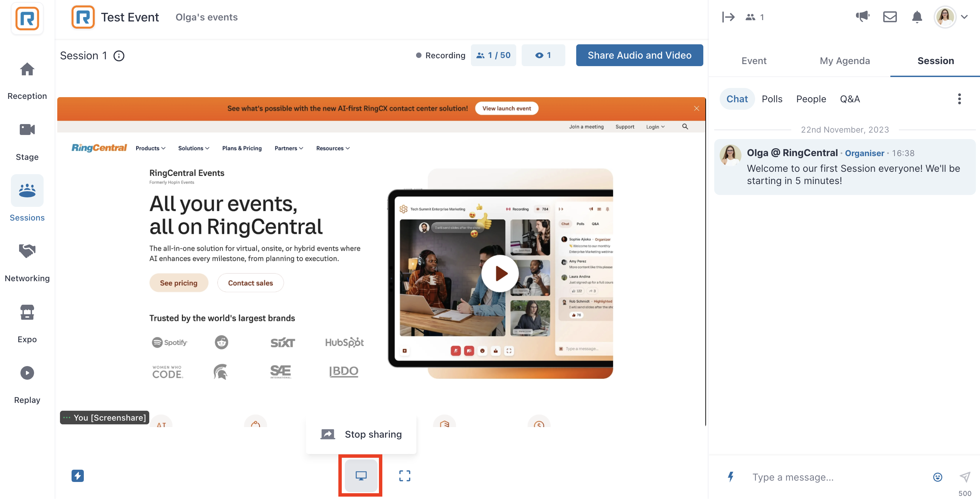Click the lightning bolt icon in chat input
The height and width of the screenshot is (499, 980).
[731, 477]
